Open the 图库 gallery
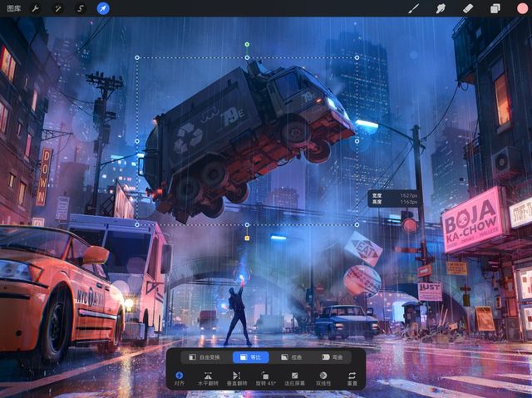Image resolution: width=532 pixels, height=398 pixels. pyautogui.click(x=14, y=8)
